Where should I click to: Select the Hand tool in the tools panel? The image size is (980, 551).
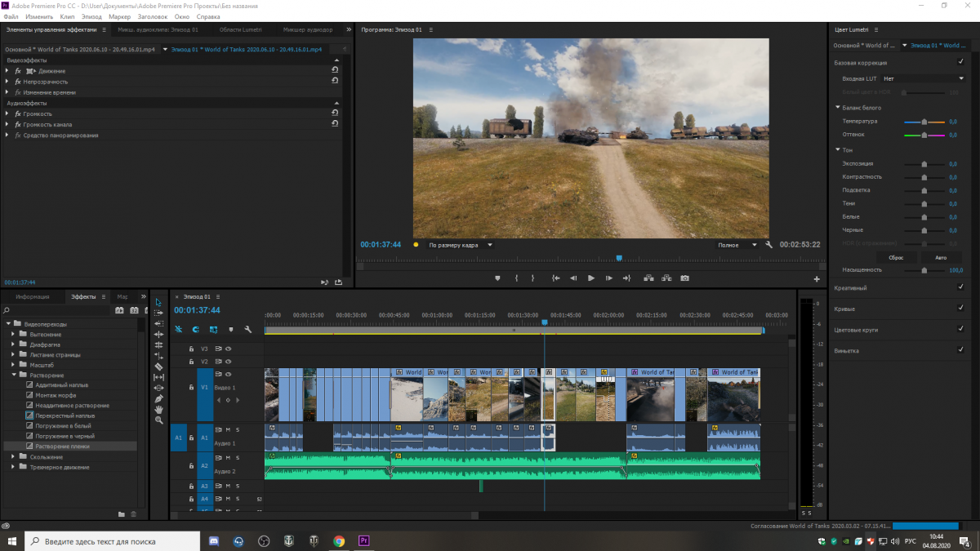[x=158, y=409]
